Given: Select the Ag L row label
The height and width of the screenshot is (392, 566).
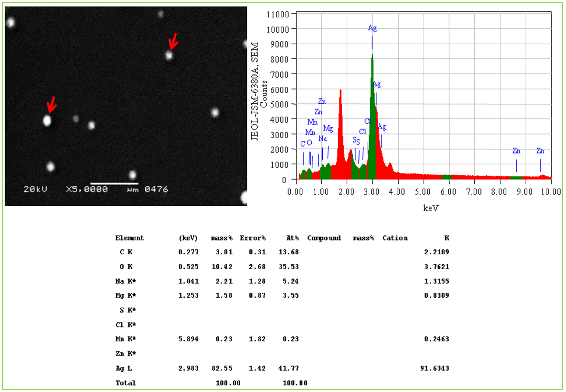Looking at the screenshot, I should tap(124, 368).
